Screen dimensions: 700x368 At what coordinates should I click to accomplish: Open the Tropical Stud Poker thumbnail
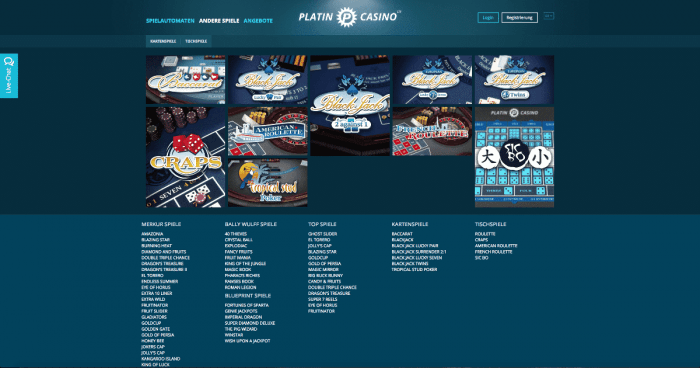[268, 183]
